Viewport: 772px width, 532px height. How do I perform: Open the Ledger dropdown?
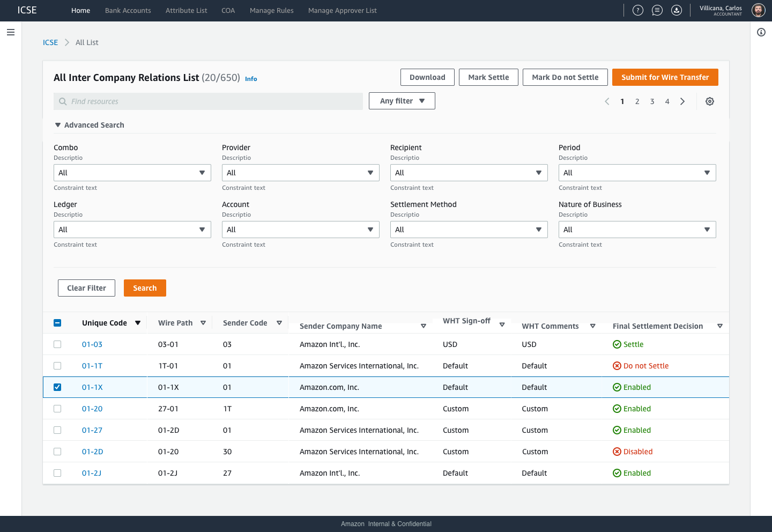132,230
